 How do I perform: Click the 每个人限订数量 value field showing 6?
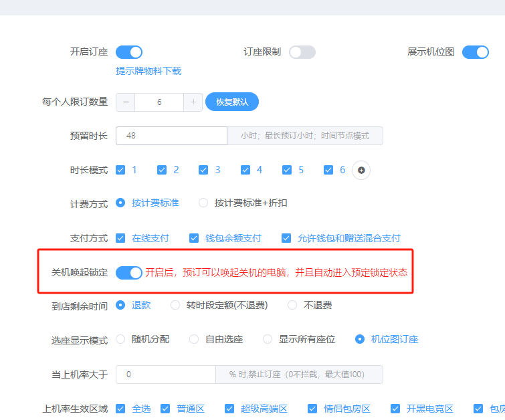pyautogui.click(x=159, y=102)
